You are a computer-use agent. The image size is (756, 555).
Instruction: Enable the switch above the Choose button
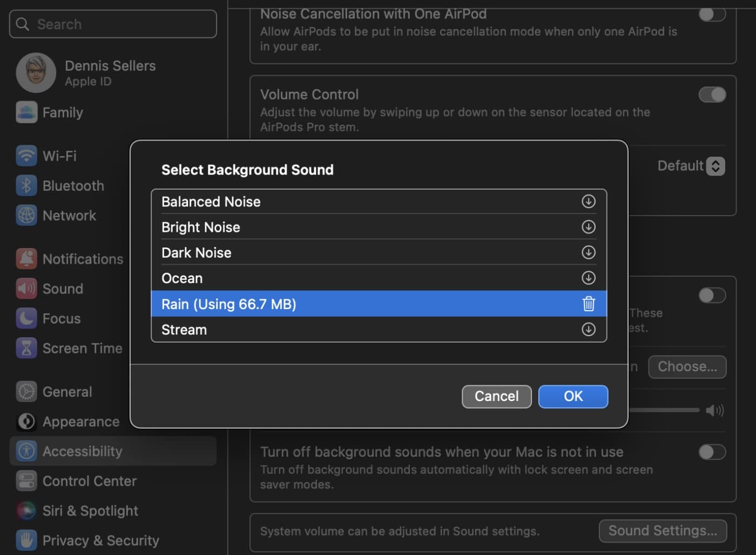[x=712, y=295]
